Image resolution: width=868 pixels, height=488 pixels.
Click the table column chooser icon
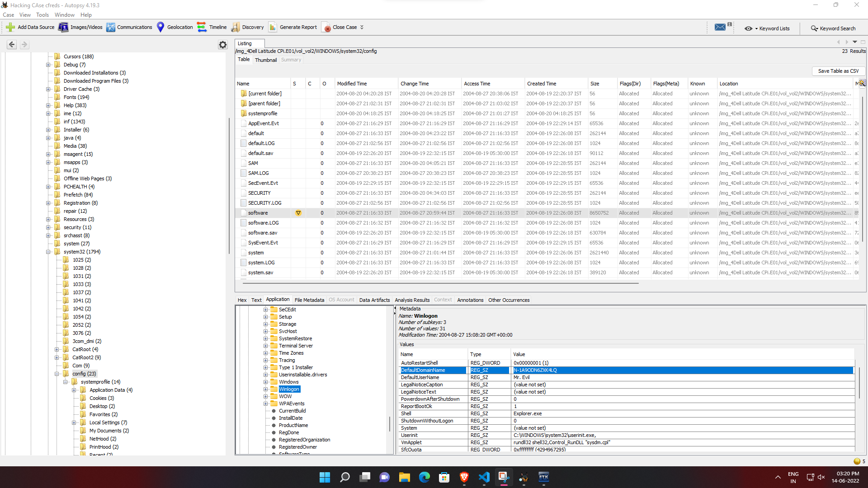click(x=862, y=83)
